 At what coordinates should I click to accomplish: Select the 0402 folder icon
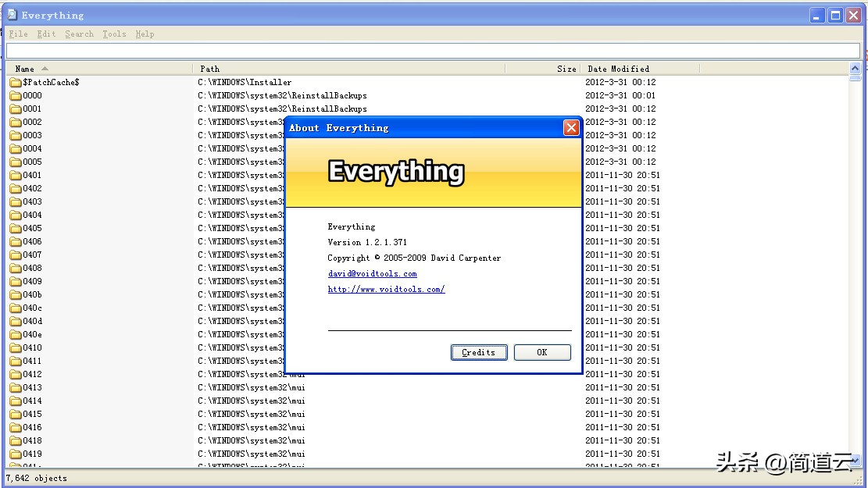coord(16,189)
